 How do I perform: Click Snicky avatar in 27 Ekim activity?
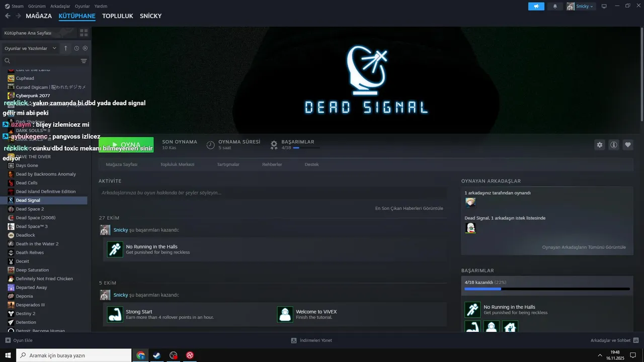pyautogui.click(x=105, y=230)
